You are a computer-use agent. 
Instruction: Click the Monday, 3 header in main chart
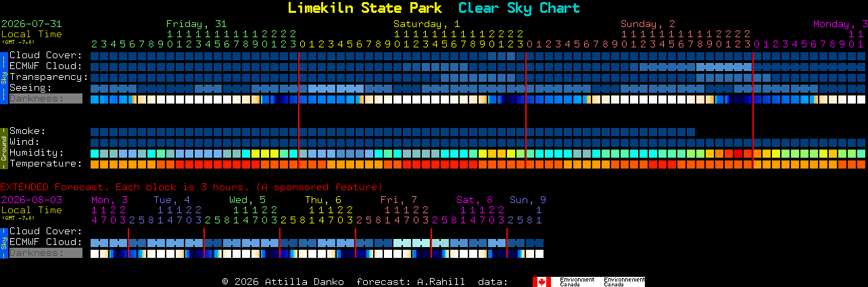click(840, 24)
